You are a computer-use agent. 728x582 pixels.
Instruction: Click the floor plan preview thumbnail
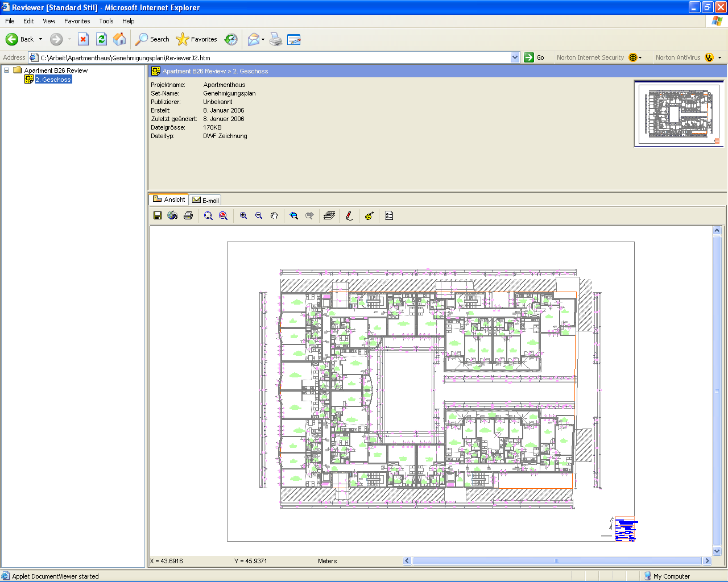click(679, 114)
